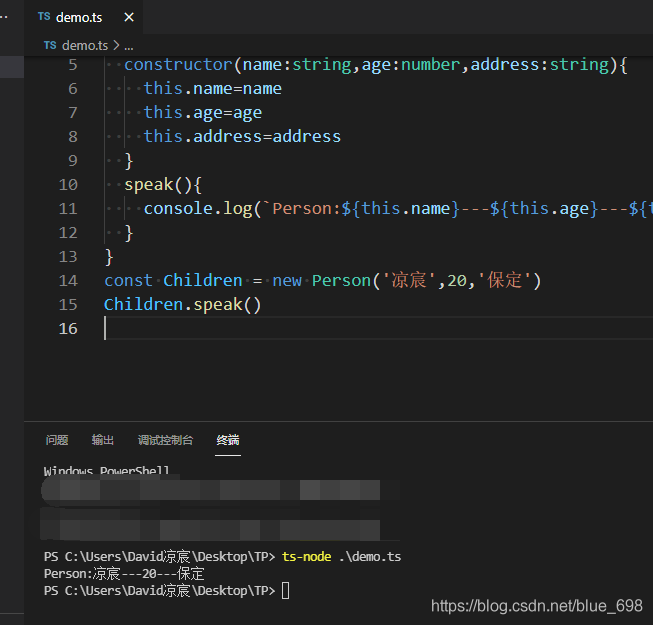Open the breadcrumb ellipsis after demo.ts
Screen dimensions: 653x625
(129, 46)
